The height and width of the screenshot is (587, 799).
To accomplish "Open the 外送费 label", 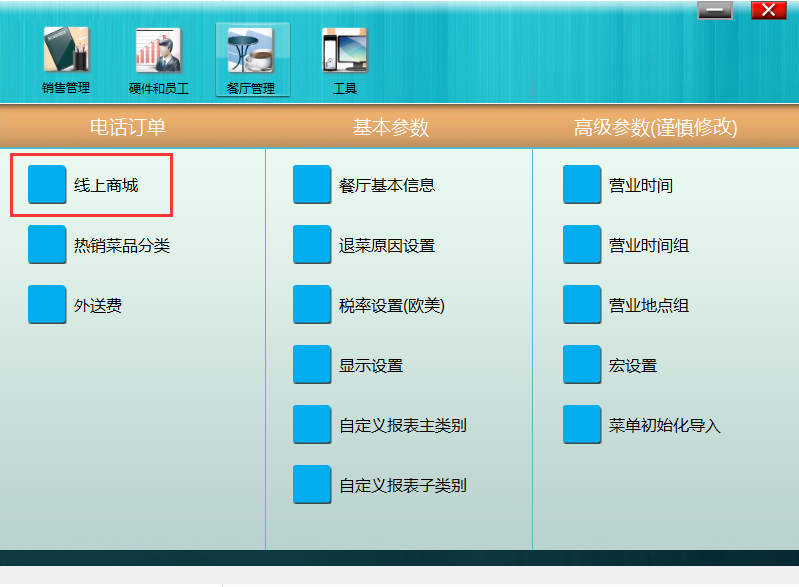I will [x=98, y=306].
